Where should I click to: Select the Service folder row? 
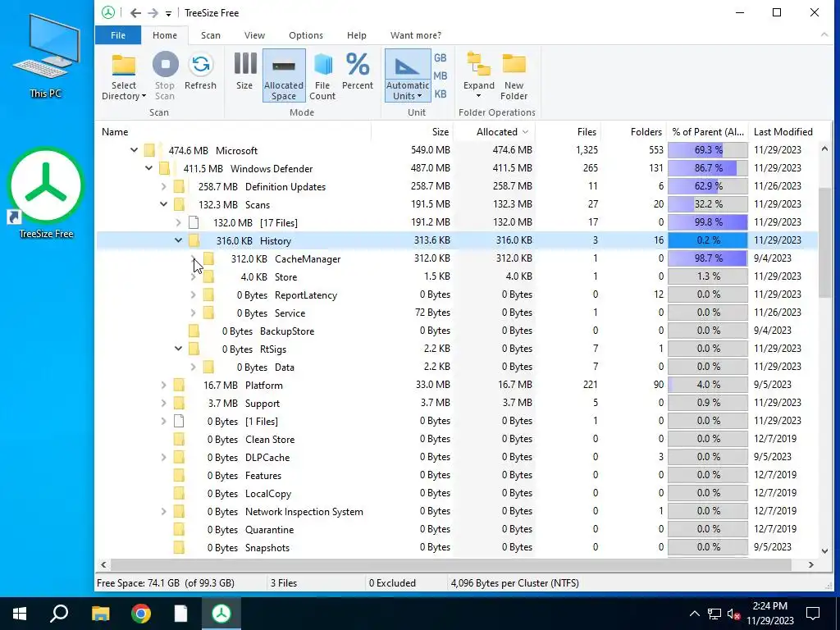click(457, 313)
